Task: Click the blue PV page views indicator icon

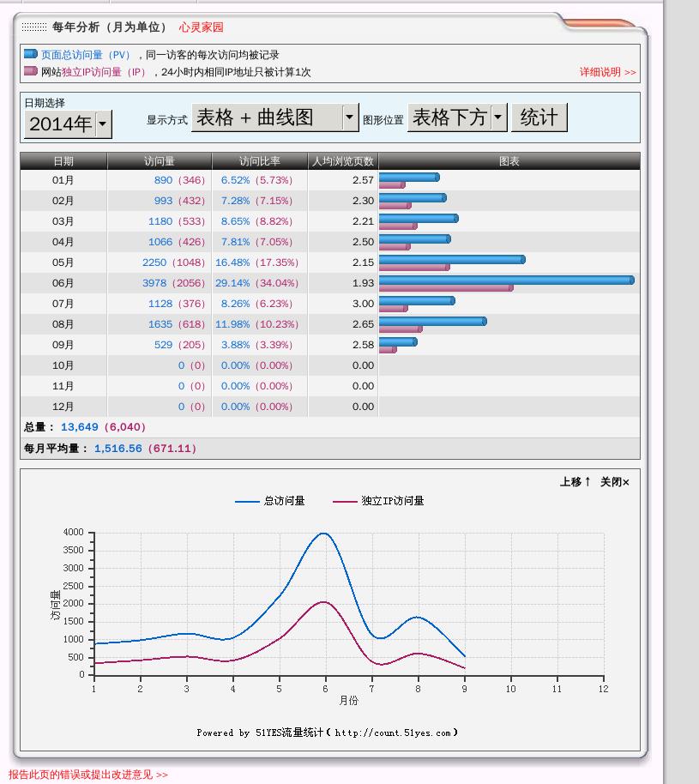Action: tap(31, 53)
